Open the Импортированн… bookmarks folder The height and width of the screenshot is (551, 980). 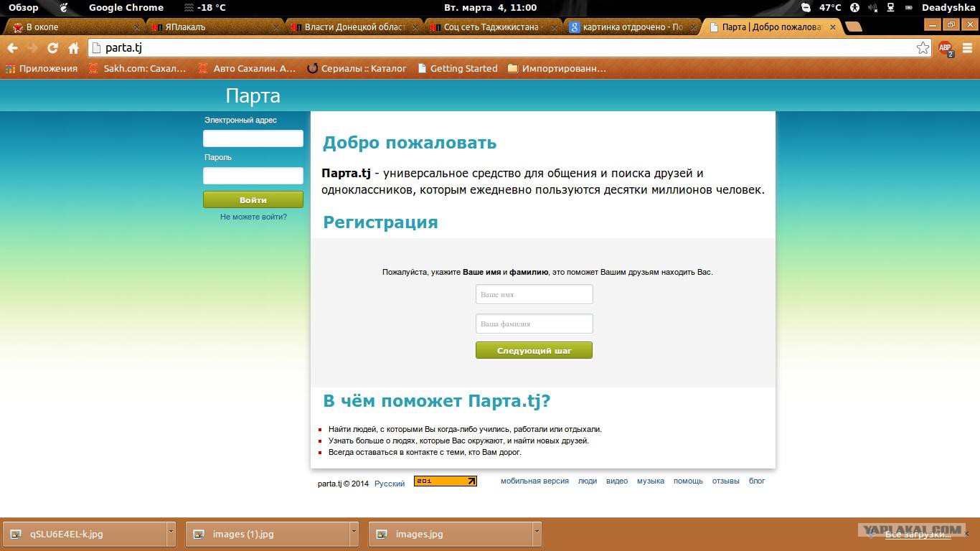[x=557, y=69]
